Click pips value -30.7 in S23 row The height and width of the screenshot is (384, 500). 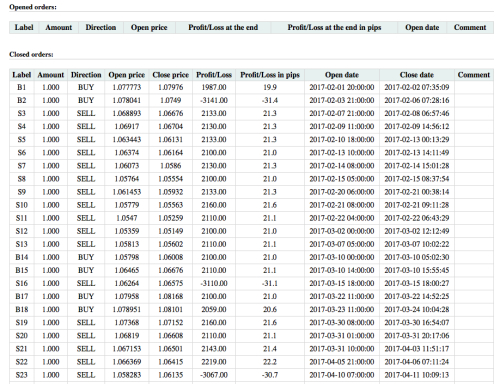pyautogui.click(x=270, y=375)
